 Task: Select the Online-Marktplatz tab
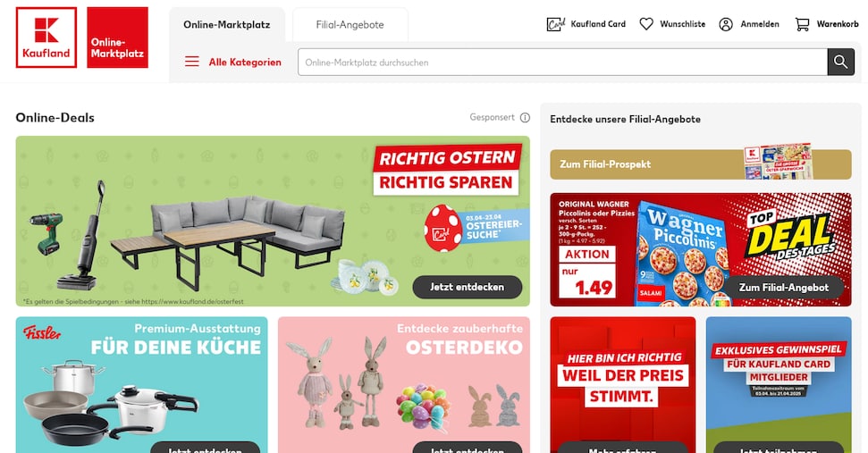(227, 25)
